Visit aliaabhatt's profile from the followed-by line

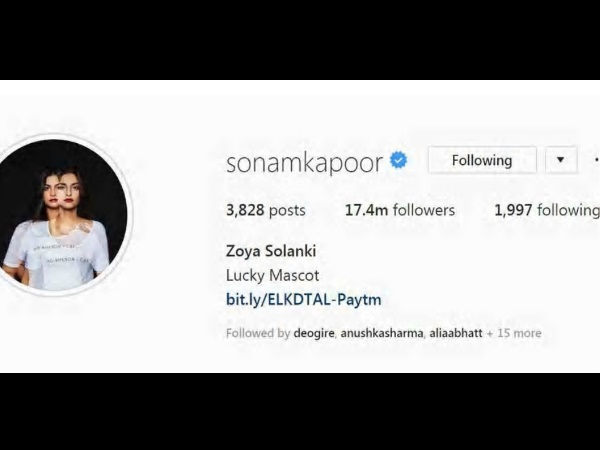coord(455,333)
